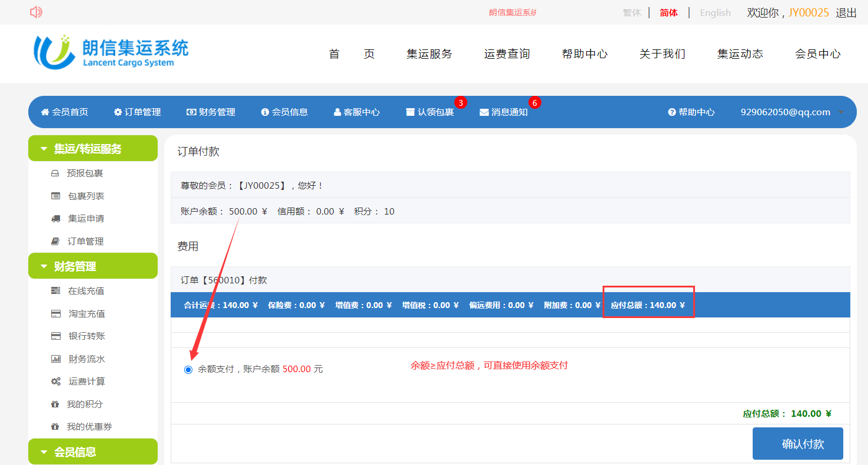
Task: Collapse the 财务管理 sidebar section
Action: click(92, 266)
